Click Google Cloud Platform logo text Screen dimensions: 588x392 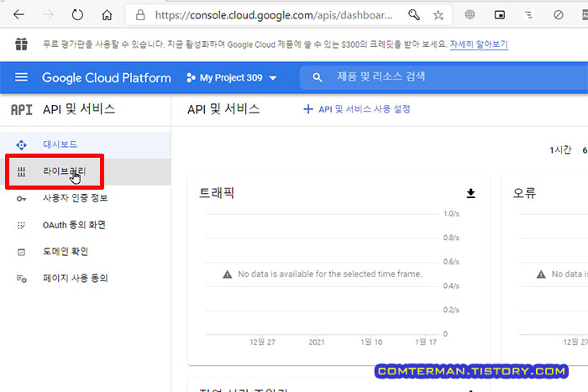pos(107,77)
